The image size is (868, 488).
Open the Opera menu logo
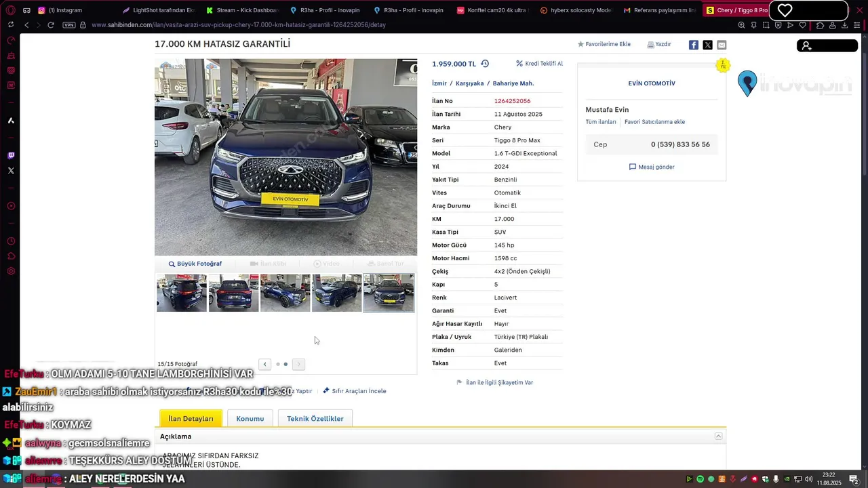click(x=10, y=10)
